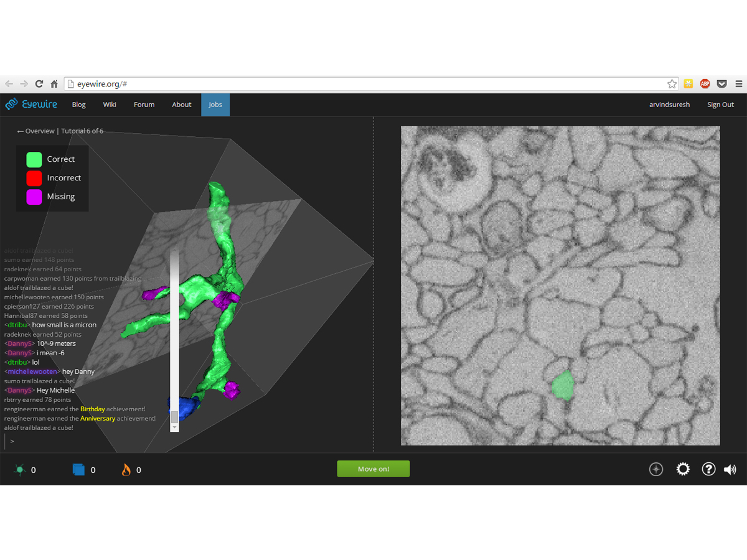747x560 pixels.
Task: Click the magenta Missing color swatch
Action: 34,197
